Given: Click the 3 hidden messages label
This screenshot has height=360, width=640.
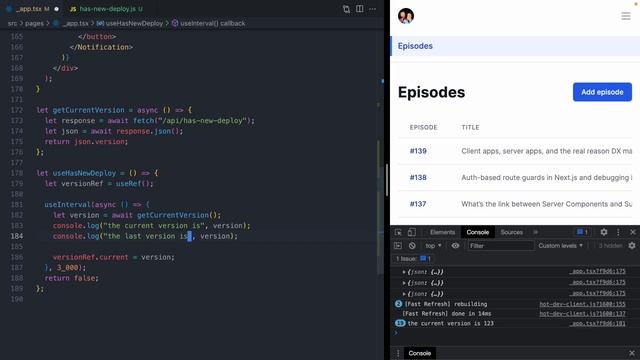Looking at the screenshot, I should [x=610, y=245].
